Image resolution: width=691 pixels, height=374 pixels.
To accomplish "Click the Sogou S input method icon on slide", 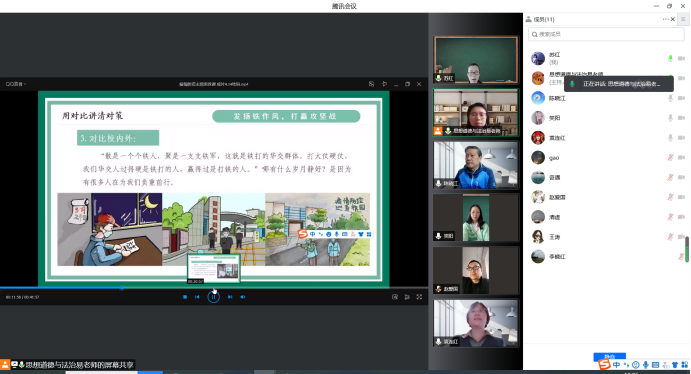I will 303,234.
